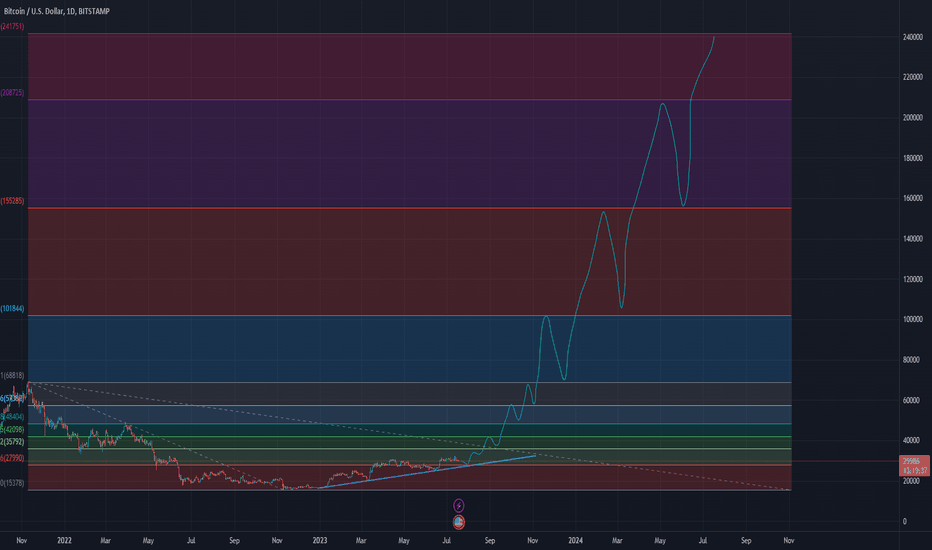Click the 0 price axis label
The width and height of the screenshot is (932, 550).
pos(905,521)
